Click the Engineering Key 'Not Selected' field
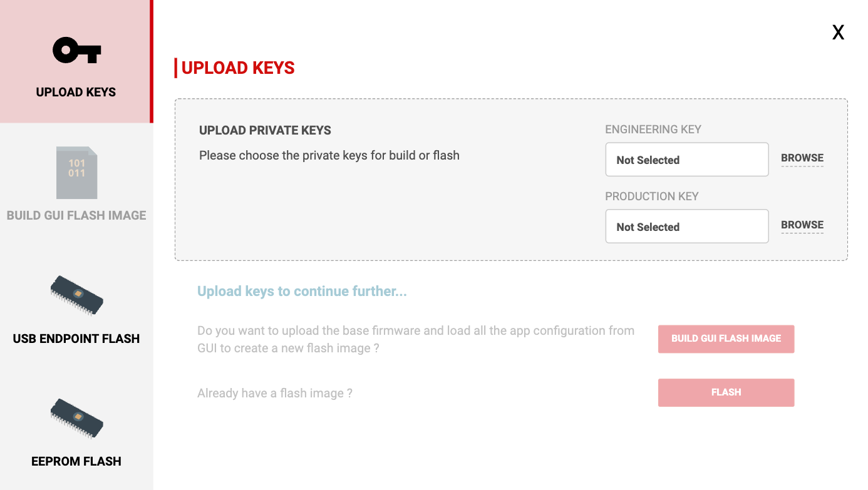Screen dimensions: 868x490 point(686,160)
